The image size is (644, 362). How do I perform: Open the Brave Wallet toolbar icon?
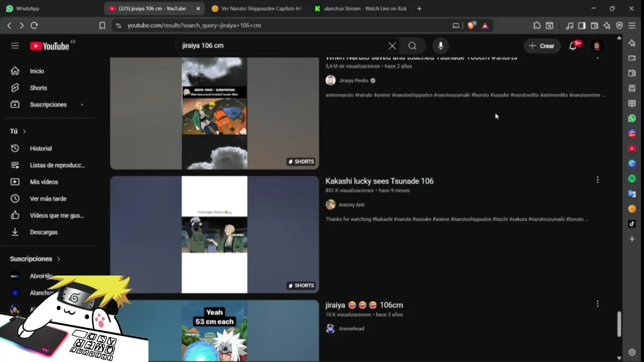pyautogui.click(x=594, y=25)
